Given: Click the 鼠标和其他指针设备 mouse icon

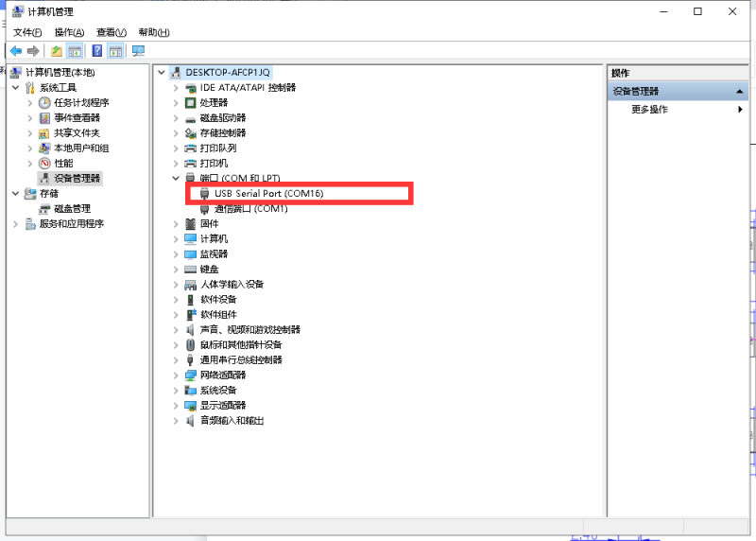Looking at the screenshot, I should pos(190,345).
